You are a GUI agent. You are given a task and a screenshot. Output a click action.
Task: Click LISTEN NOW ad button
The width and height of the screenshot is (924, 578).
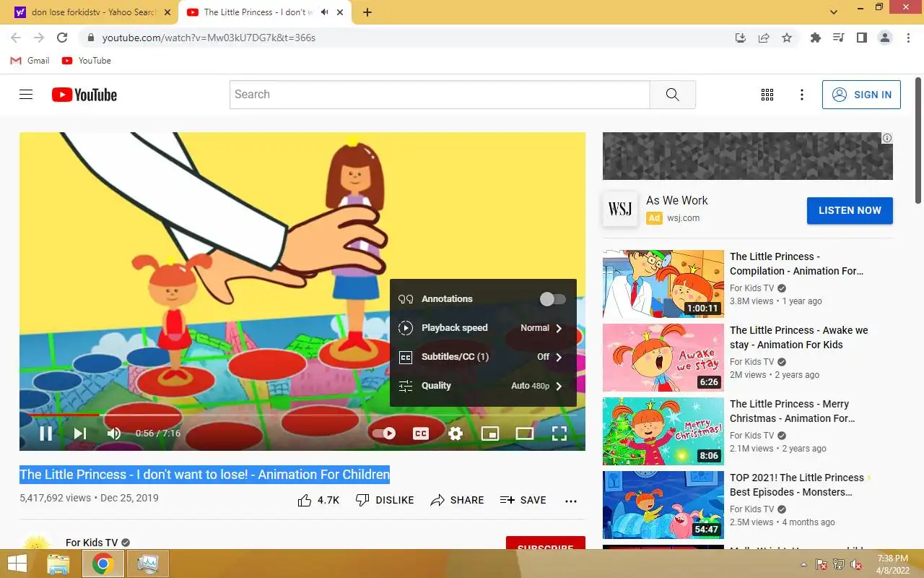click(850, 210)
